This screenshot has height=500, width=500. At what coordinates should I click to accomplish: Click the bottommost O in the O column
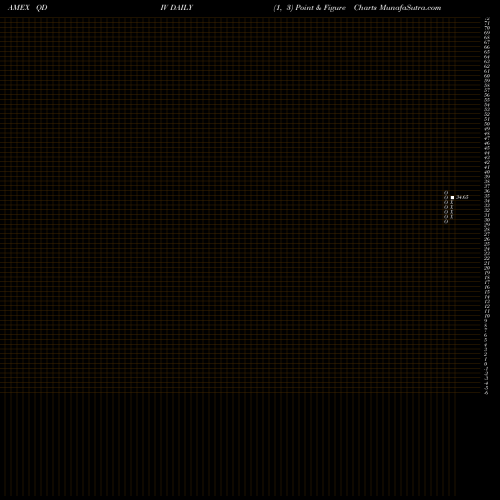pos(446,221)
